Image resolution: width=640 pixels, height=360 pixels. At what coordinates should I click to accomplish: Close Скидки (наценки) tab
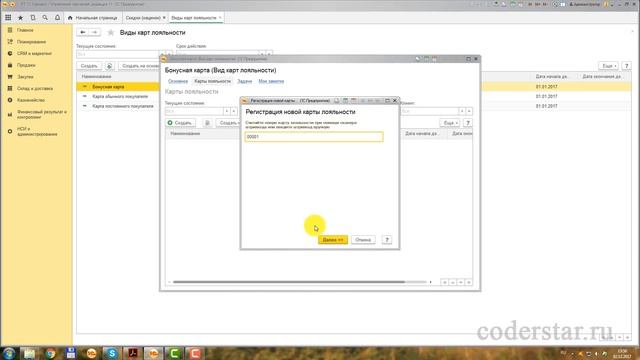164,18
